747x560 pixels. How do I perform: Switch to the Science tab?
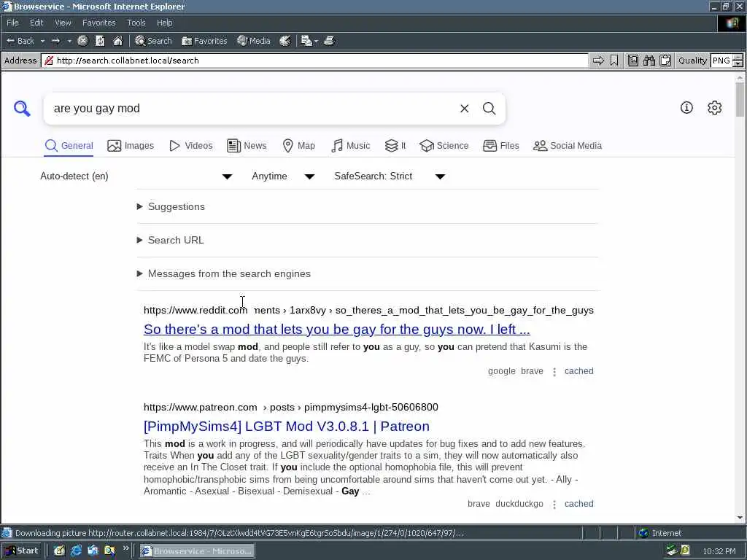(444, 146)
